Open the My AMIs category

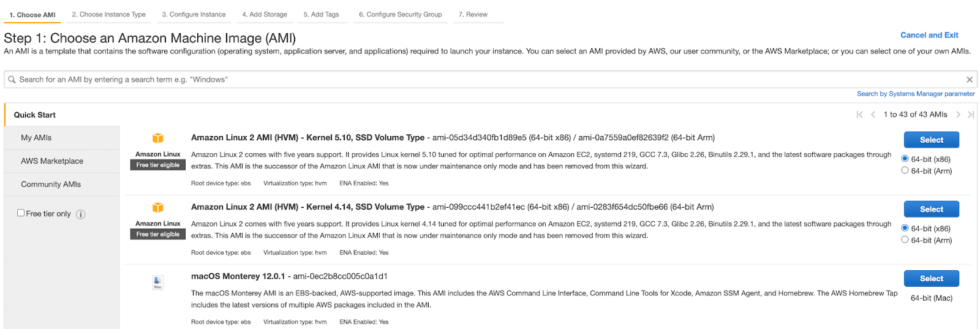[x=62, y=138]
